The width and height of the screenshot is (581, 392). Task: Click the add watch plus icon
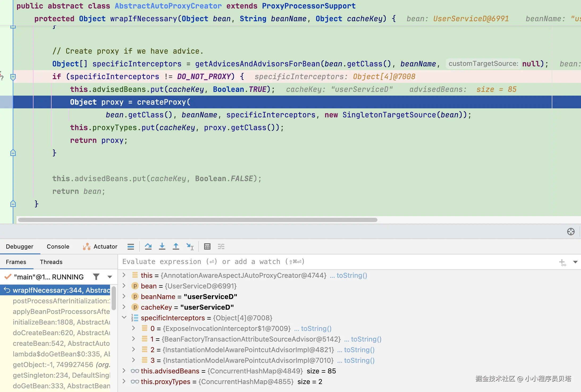pyautogui.click(x=562, y=262)
